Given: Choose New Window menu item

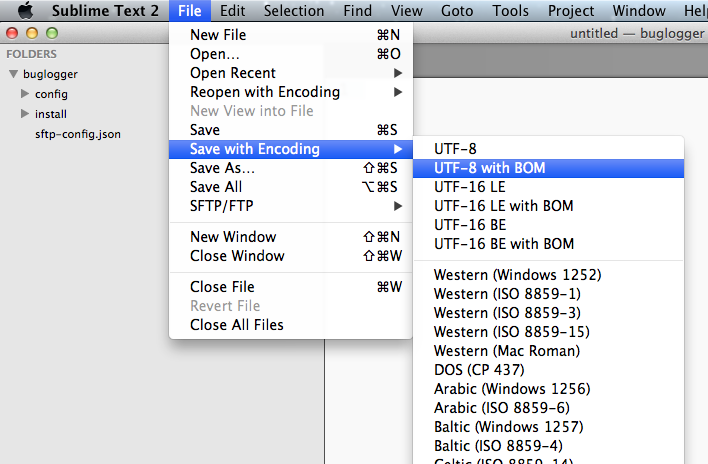Looking at the screenshot, I should coord(291,237).
